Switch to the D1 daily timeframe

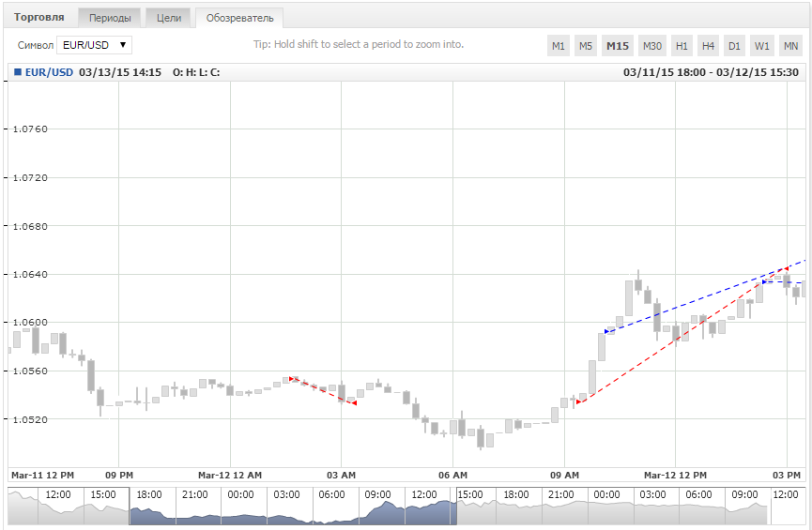734,46
